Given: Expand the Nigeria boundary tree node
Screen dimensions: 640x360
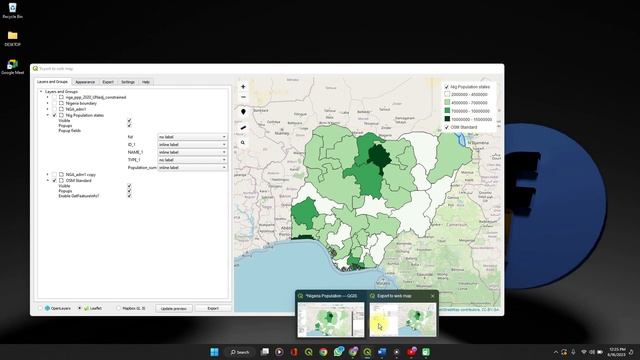Looking at the screenshot, I should coord(47,103).
